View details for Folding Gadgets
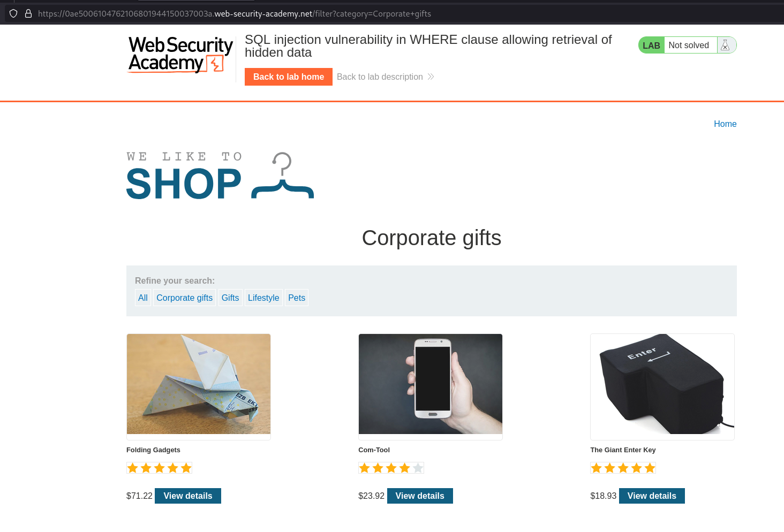 [188, 496]
